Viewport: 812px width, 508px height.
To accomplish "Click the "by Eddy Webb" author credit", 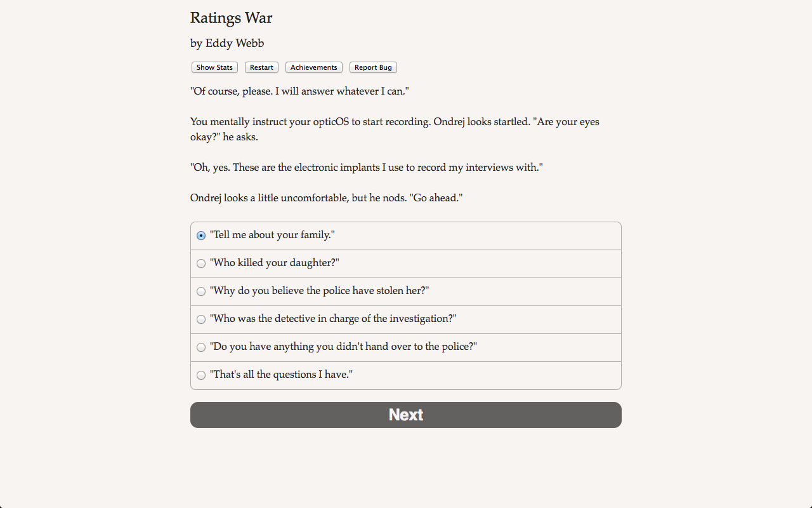I will coord(227,43).
